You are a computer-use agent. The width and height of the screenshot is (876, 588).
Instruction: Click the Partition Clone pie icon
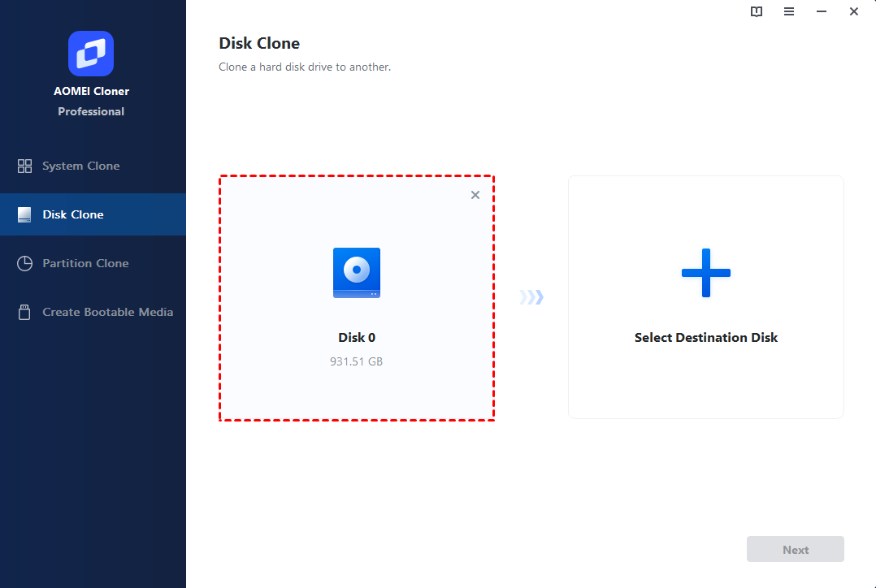pos(24,263)
